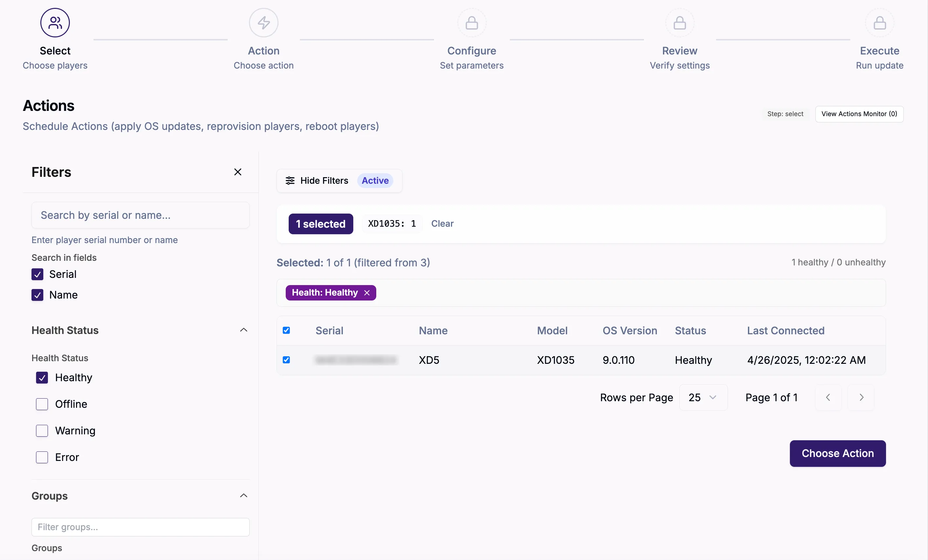Focus the Filter groups input
Viewport: 928px width, 560px height.
pos(140,527)
